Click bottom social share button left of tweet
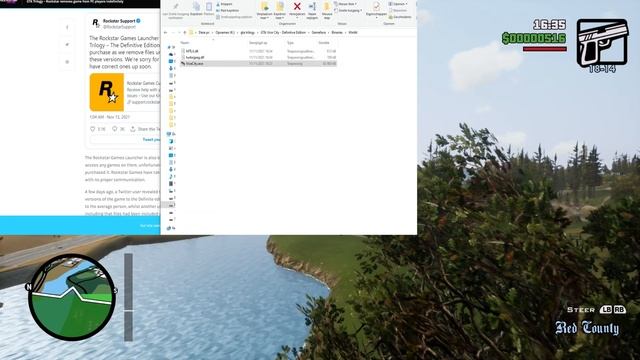Screen dimensions: 640x360 coord(67,62)
